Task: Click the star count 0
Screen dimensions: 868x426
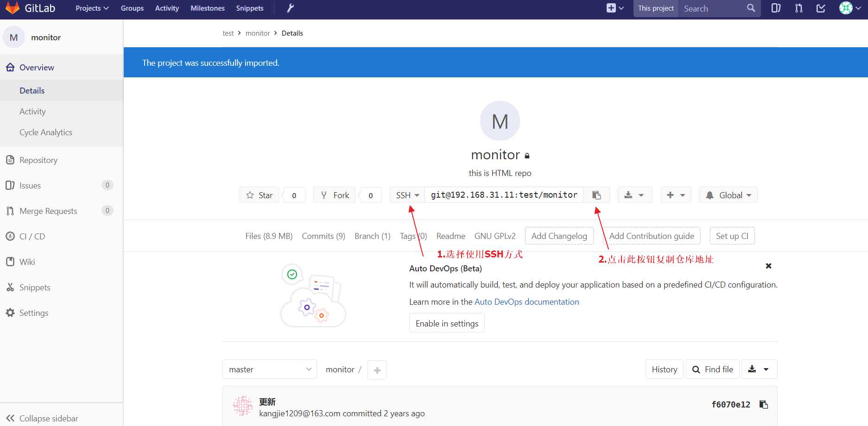Action: [294, 195]
